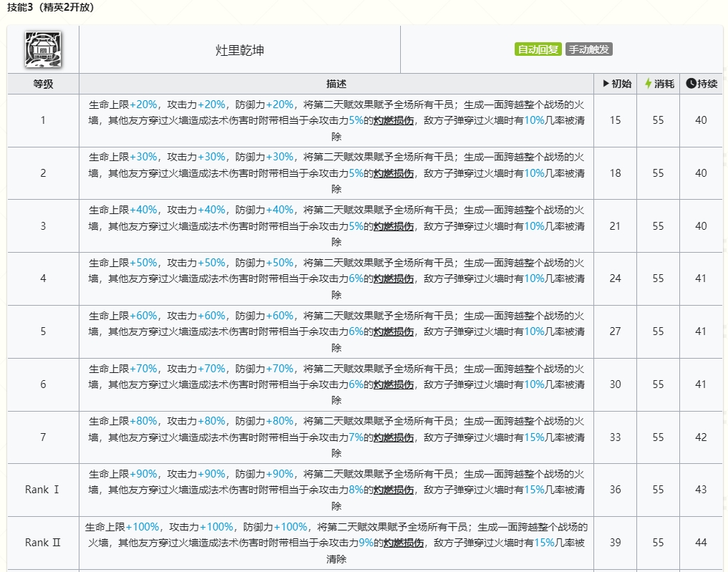Viewport: 728px width, 572px height.
Task: Click the 描述 column header
Action: [x=336, y=84]
